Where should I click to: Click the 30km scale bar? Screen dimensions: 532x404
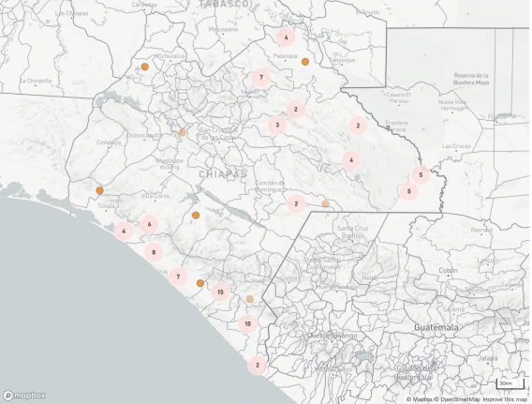click(510, 383)
